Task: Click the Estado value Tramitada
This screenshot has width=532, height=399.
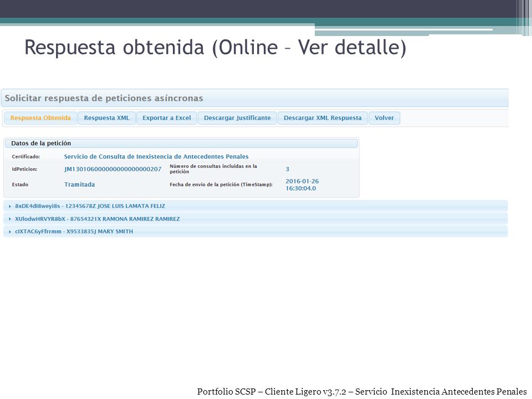Action: pyautogui.click(x=79, y=185)
